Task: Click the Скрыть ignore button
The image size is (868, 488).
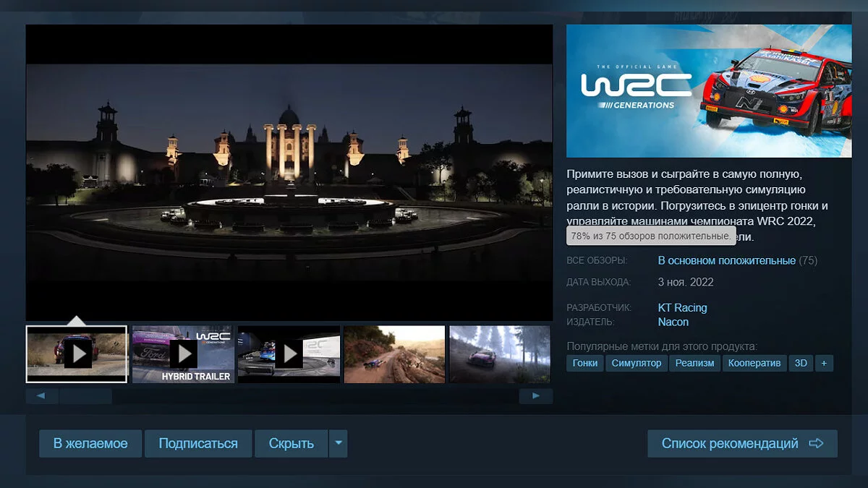Action: click(x=291, y=443)
